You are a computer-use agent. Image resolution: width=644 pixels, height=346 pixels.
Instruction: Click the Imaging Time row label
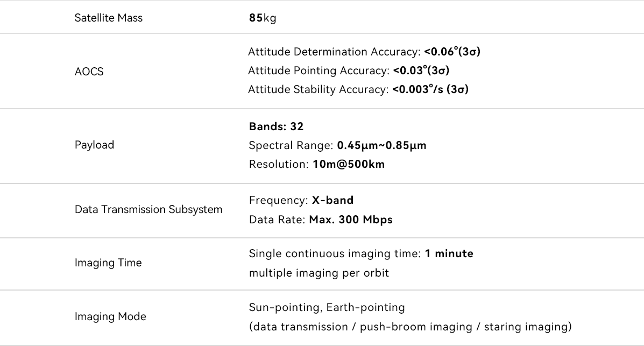point(108,263)
